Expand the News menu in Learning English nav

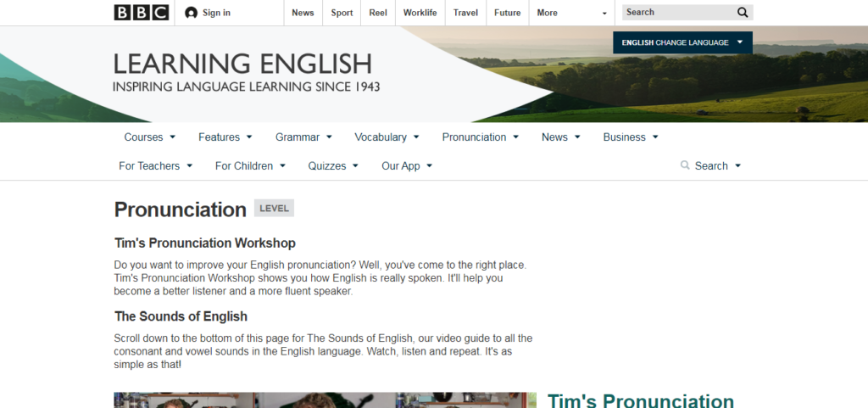click(560, 137)
